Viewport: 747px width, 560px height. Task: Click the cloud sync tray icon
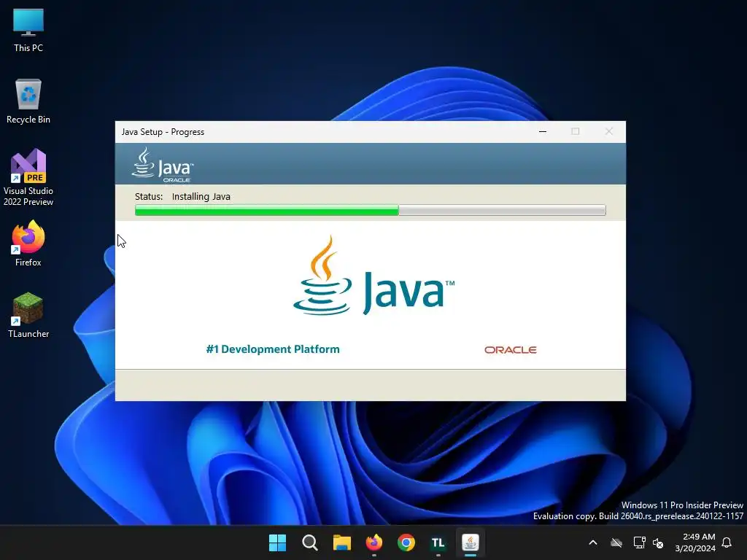coord(616,542)
